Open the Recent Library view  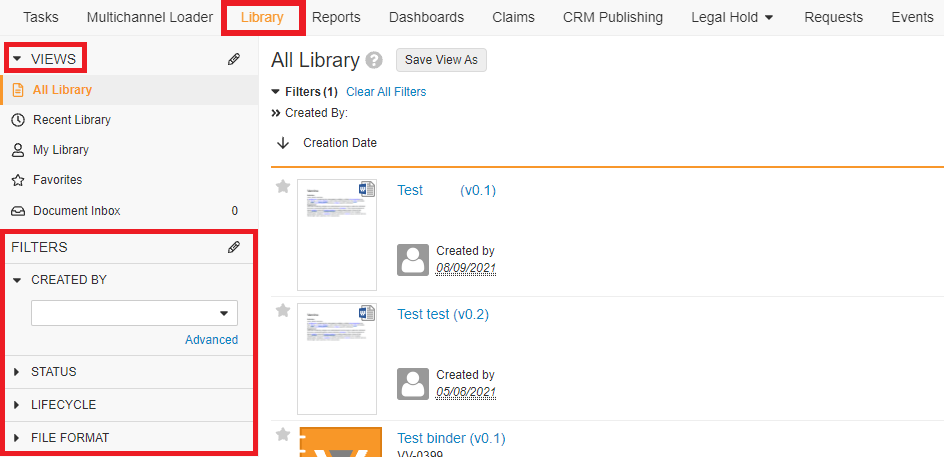tap(71, 120)
